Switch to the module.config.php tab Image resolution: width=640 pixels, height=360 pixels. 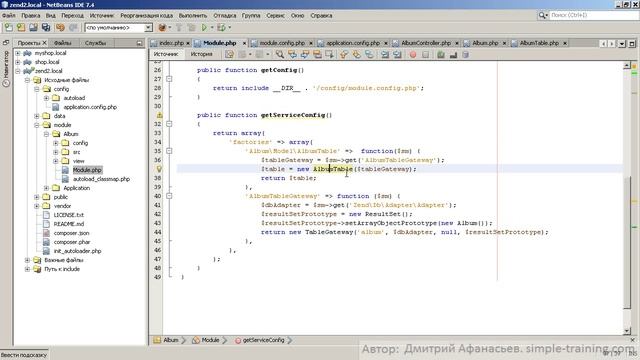(282, 43)
